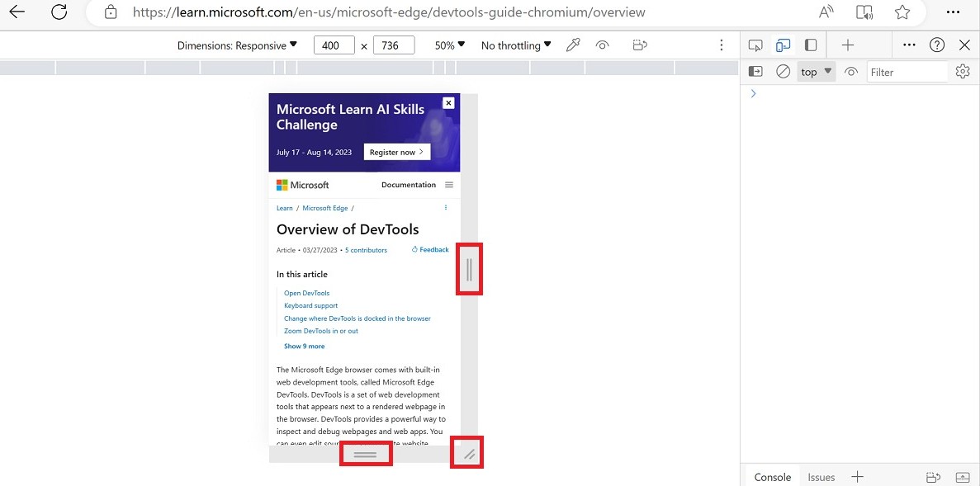The width and height of the screenshot is (980, 486).
Task: Click the rotate screen orientation icon
Action: point(639,45)
